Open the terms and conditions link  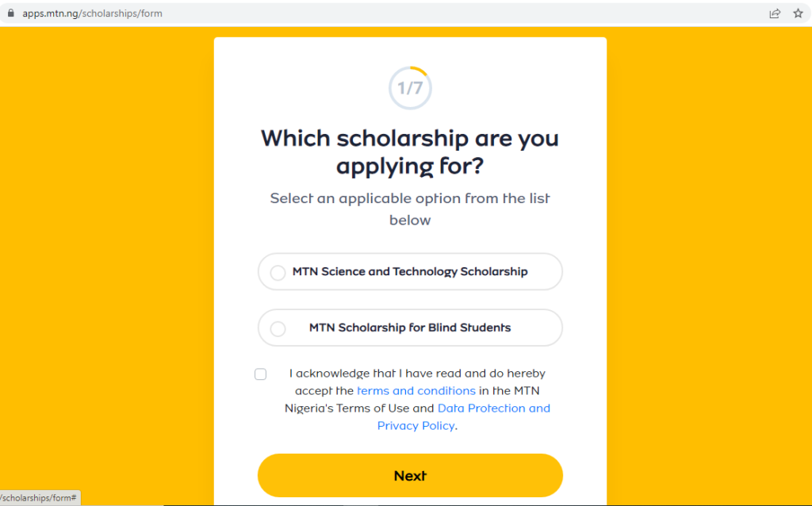[x=416, y=390]
